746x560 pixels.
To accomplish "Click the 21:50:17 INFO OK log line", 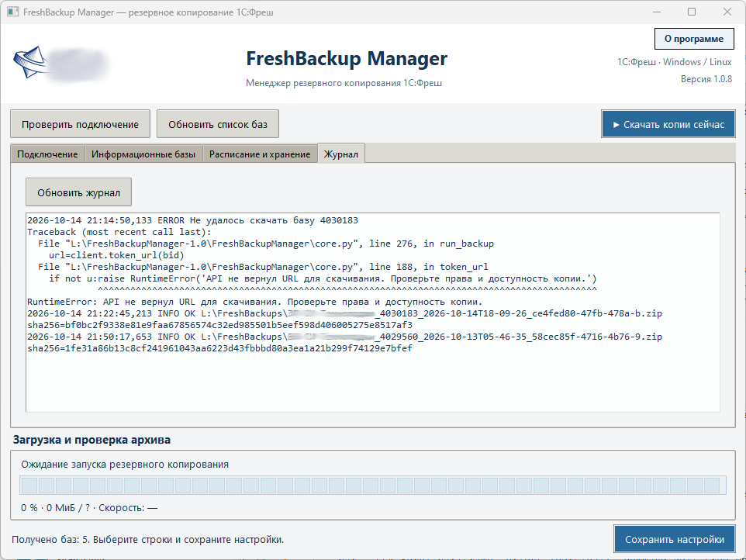I will point(344,337).
